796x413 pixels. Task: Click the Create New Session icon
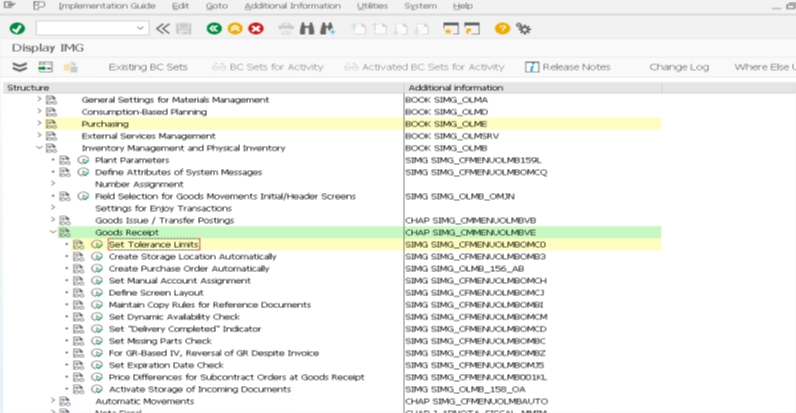tap(450, 28)
